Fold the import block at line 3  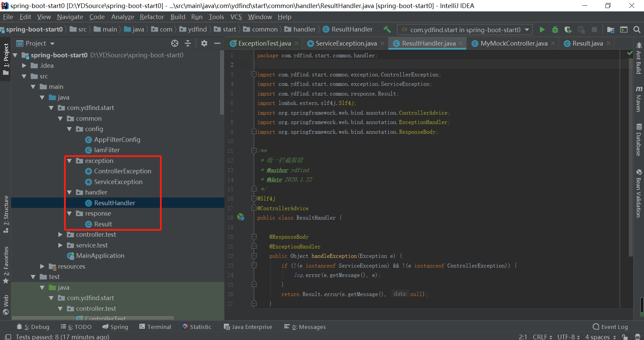point(254,74)
